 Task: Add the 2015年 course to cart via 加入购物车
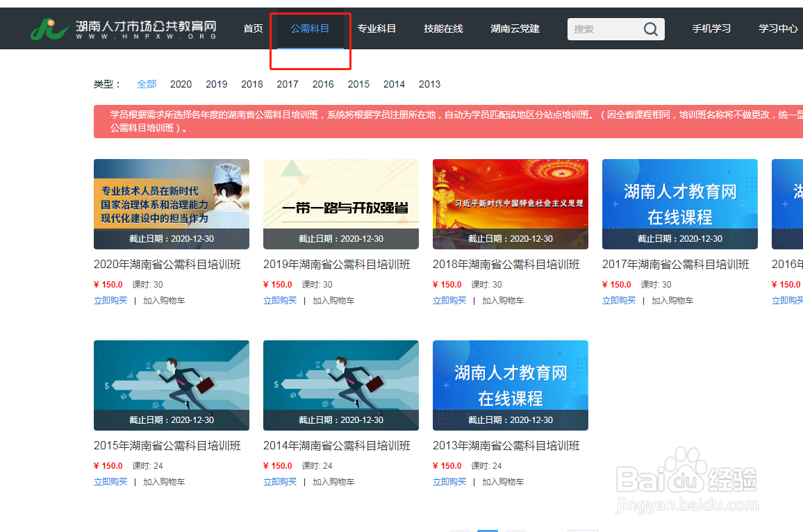pyautogui.click(x=164, y=482)
